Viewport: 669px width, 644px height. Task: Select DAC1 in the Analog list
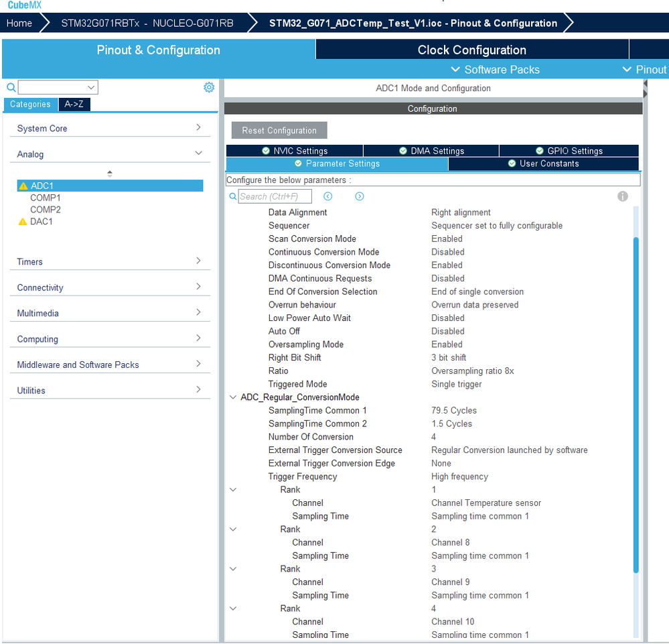(42, 222)
